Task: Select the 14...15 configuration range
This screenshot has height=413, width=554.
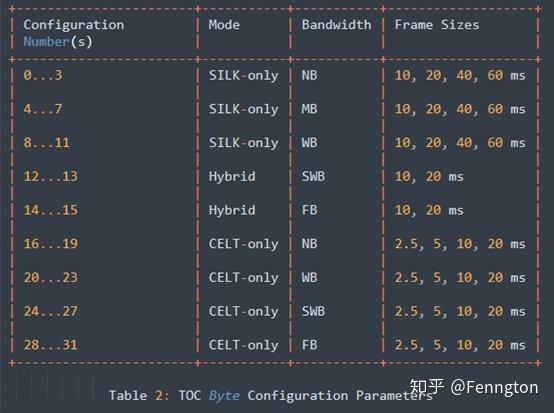Action: (51, 210)
